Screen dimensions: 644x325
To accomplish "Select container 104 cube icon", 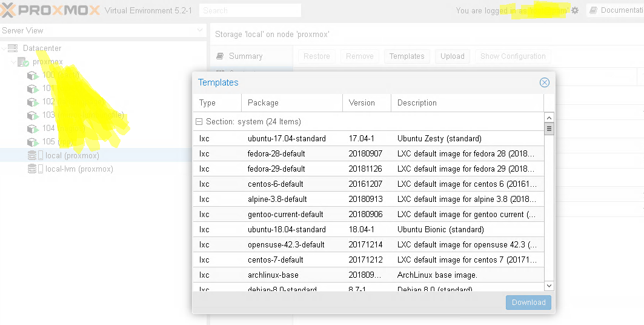I will point(33,129).
